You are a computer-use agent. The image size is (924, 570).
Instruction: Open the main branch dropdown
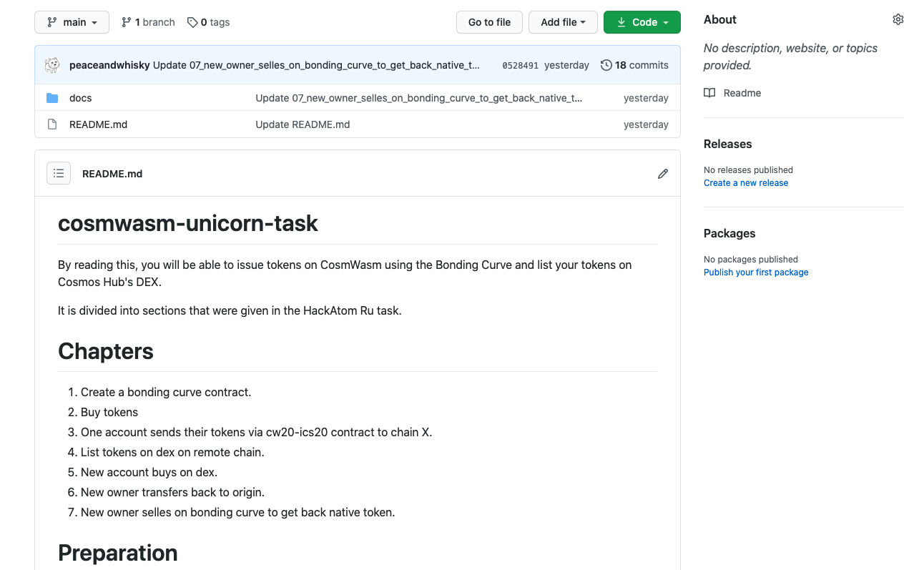[72, 22]
